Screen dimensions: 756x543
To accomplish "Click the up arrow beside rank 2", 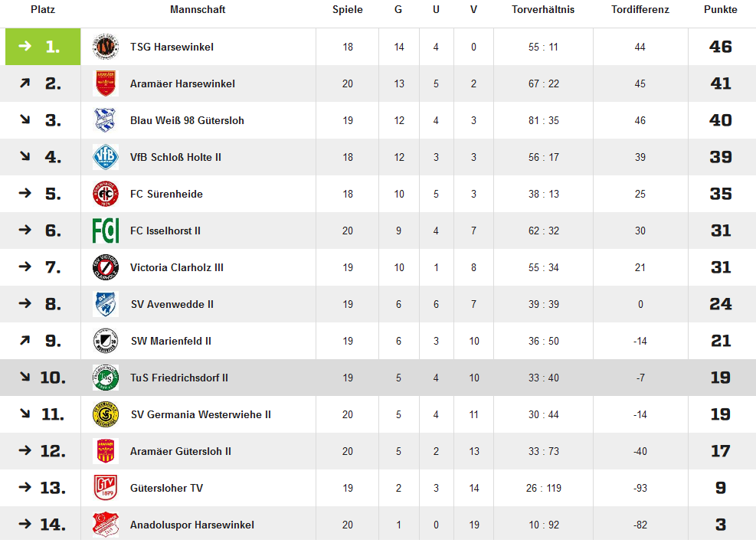I will [25, 83].
